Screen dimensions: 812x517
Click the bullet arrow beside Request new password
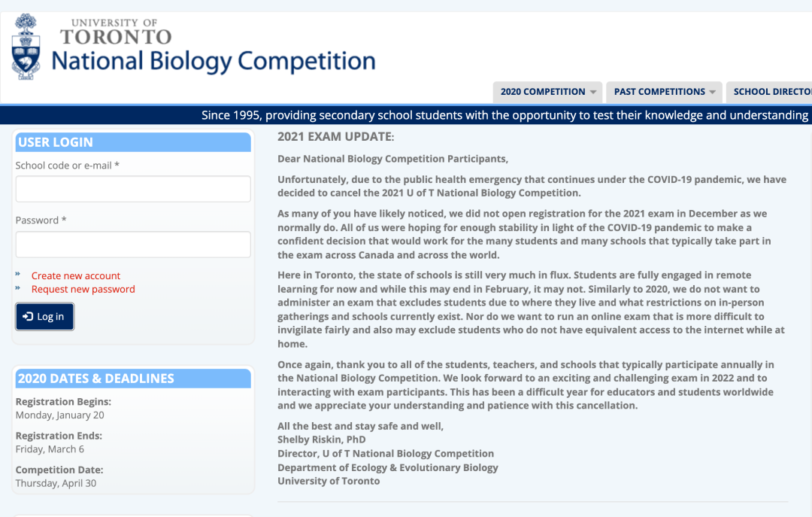click(x=18, y=289)
